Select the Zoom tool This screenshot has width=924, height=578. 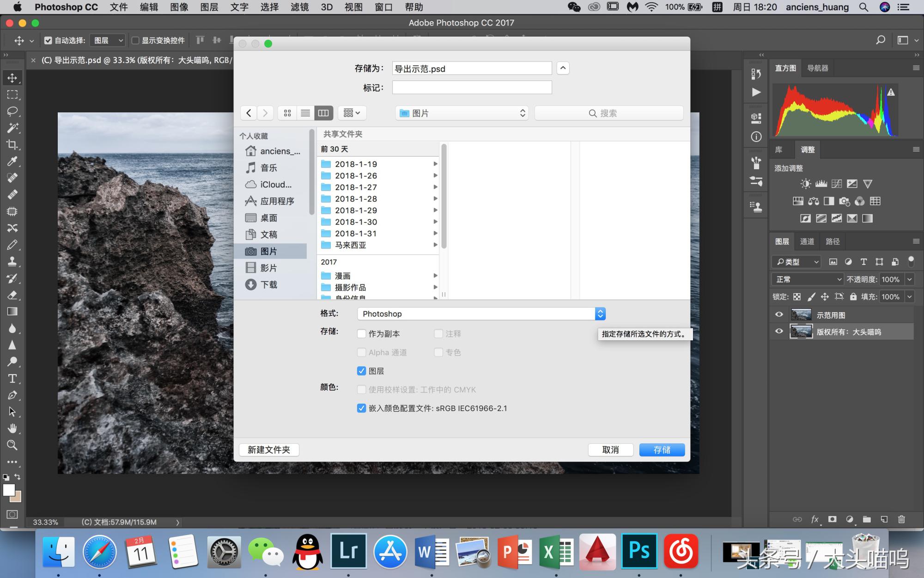tap(12, 445)
